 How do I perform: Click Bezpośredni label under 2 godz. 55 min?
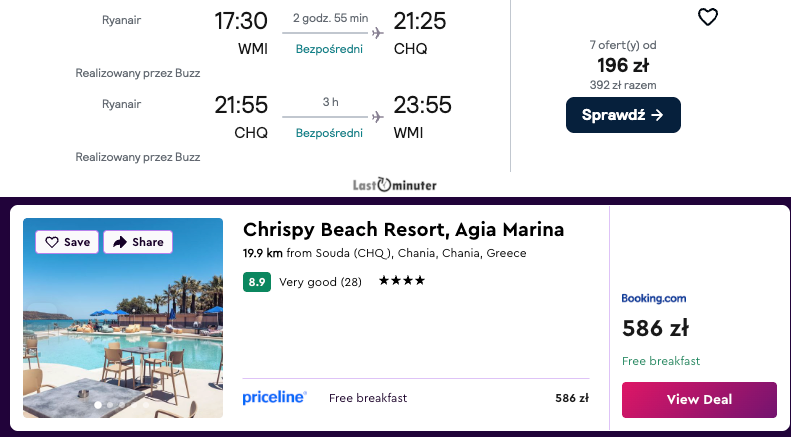[x=328, y=49]
